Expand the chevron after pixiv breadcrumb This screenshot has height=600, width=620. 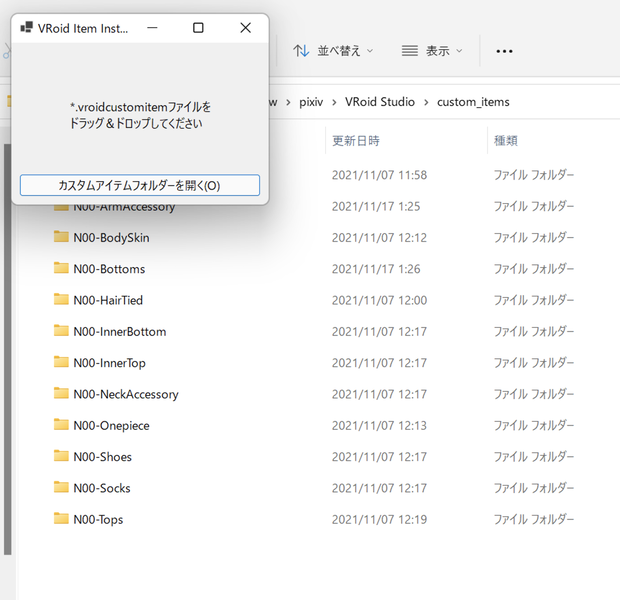(x=334, y=102)
